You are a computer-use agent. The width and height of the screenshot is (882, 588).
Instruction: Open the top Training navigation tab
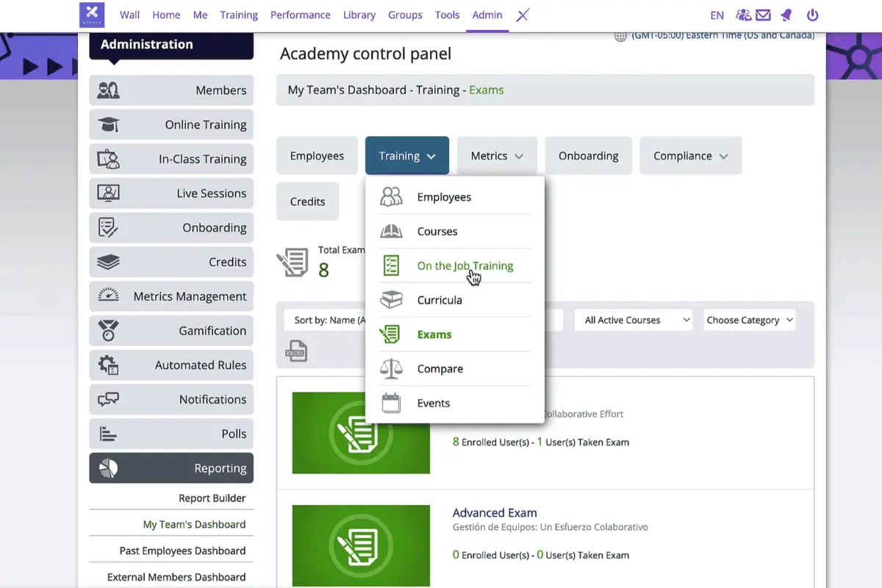239,15
